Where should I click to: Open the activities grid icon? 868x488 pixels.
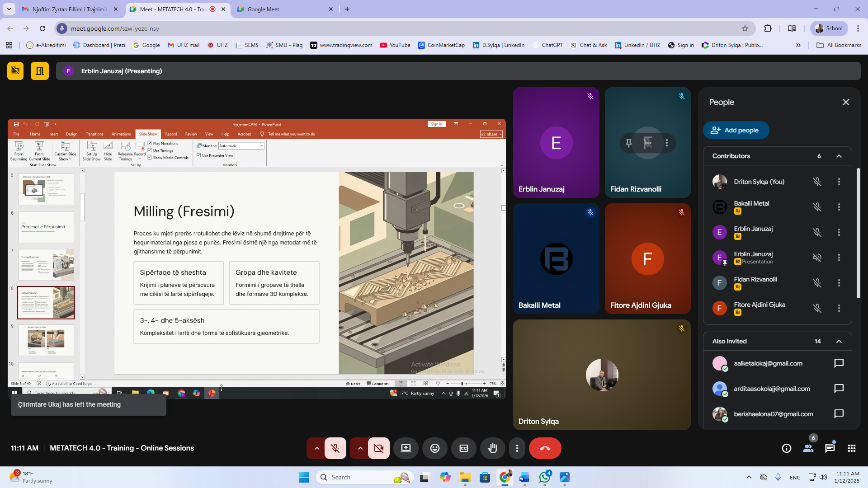pyautogui.click(x=851, y=448)
